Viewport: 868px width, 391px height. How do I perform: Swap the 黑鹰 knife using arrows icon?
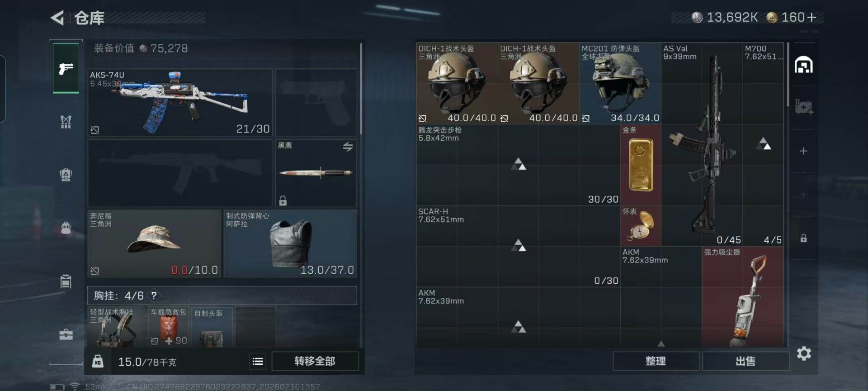click(348, 147)
